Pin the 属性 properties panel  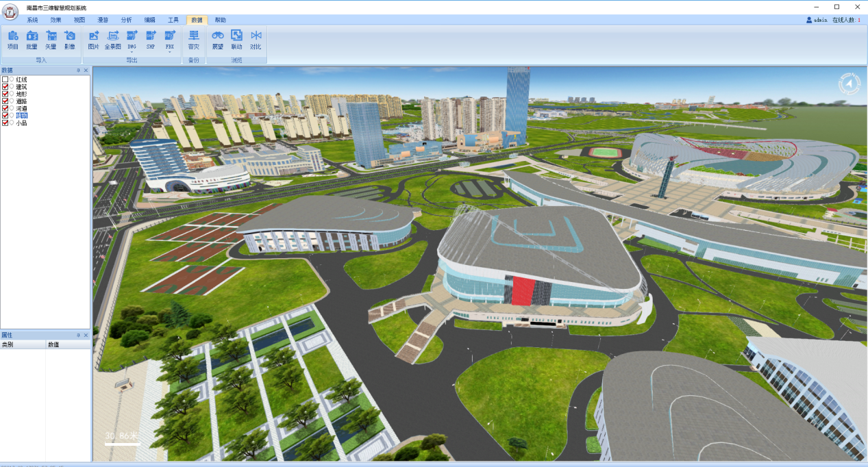pos(78,336)
